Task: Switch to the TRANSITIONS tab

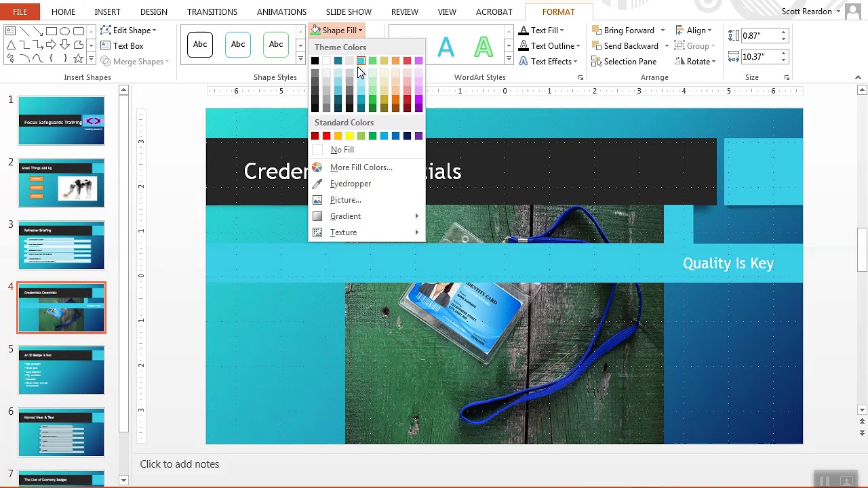Action: 212,12
